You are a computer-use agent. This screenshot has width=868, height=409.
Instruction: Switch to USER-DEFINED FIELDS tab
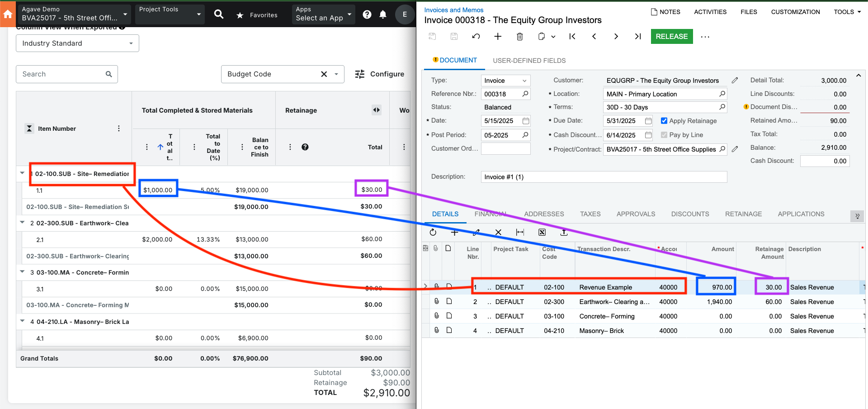[529, 61]
